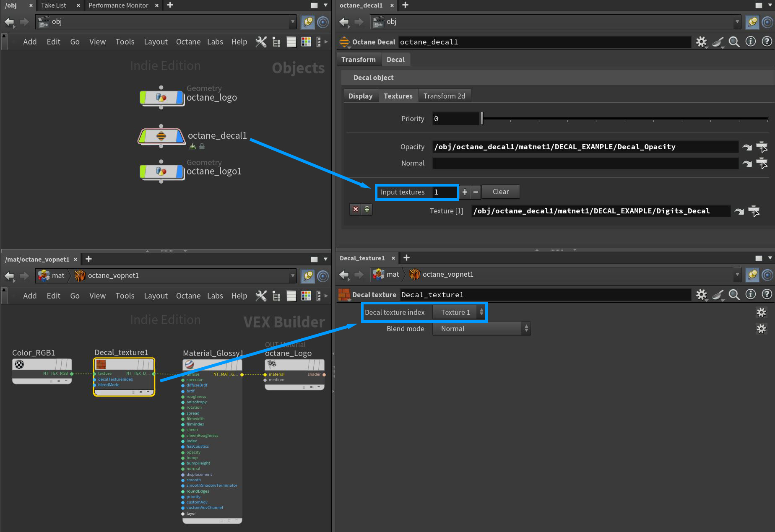Click the gear icon beside octane_decal1 name field

701,42
